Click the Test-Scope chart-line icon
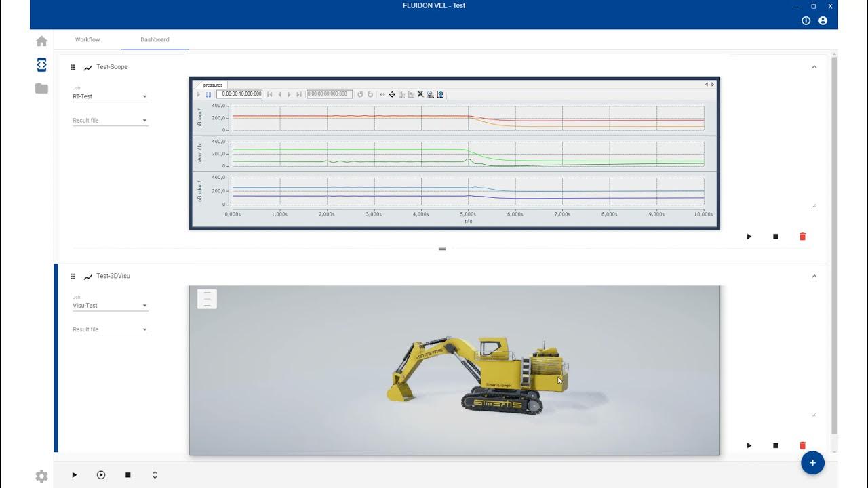868x488 pixels. (x=88, y=68)
